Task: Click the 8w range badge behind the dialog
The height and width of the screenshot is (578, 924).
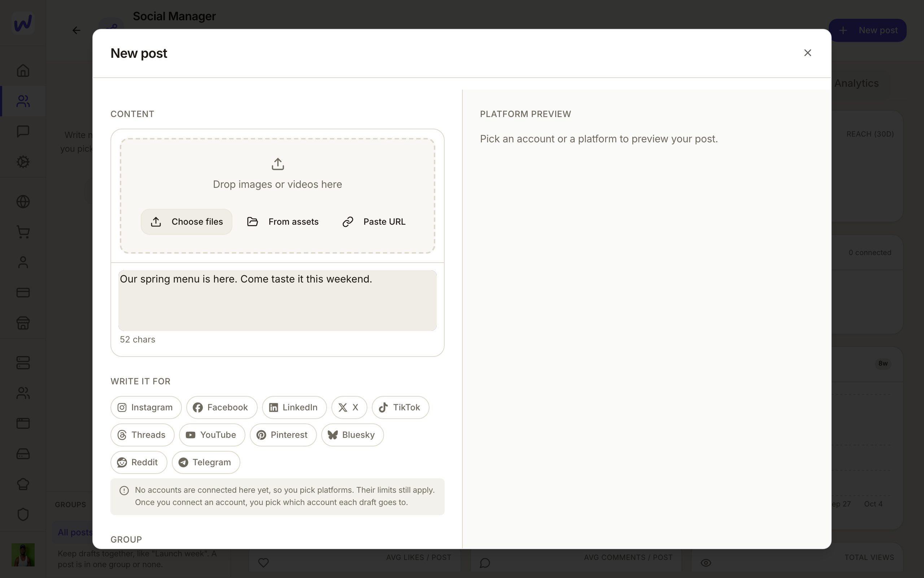Action: (883, 363)
